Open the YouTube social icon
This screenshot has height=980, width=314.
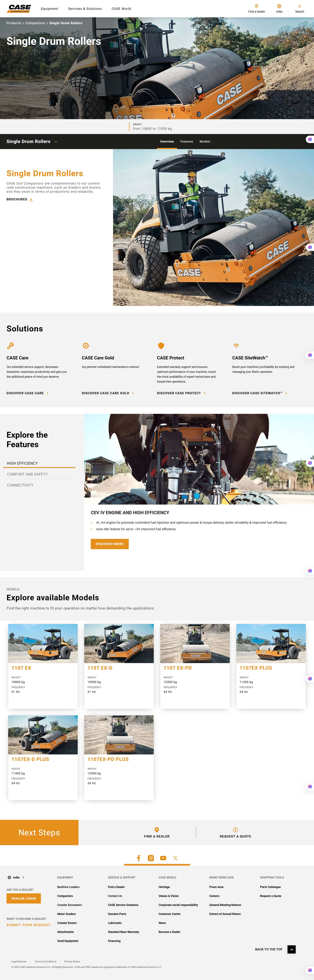[x=163, y=858]
